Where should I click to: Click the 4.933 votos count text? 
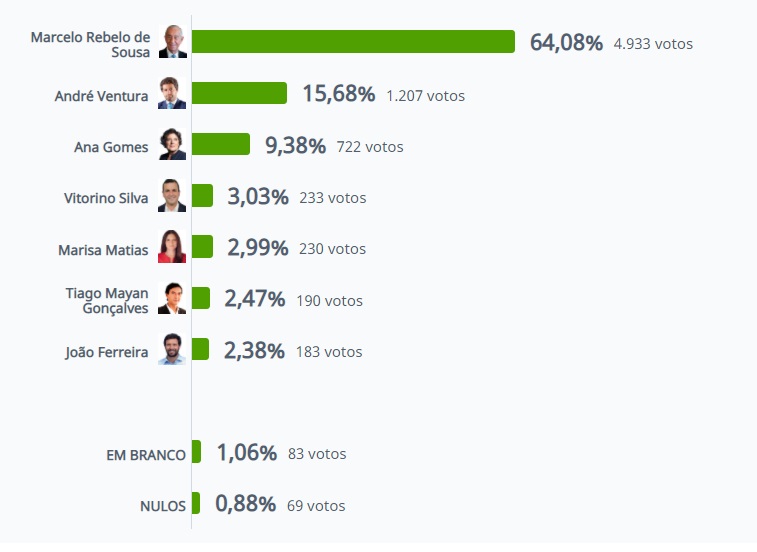pos(653,44)
